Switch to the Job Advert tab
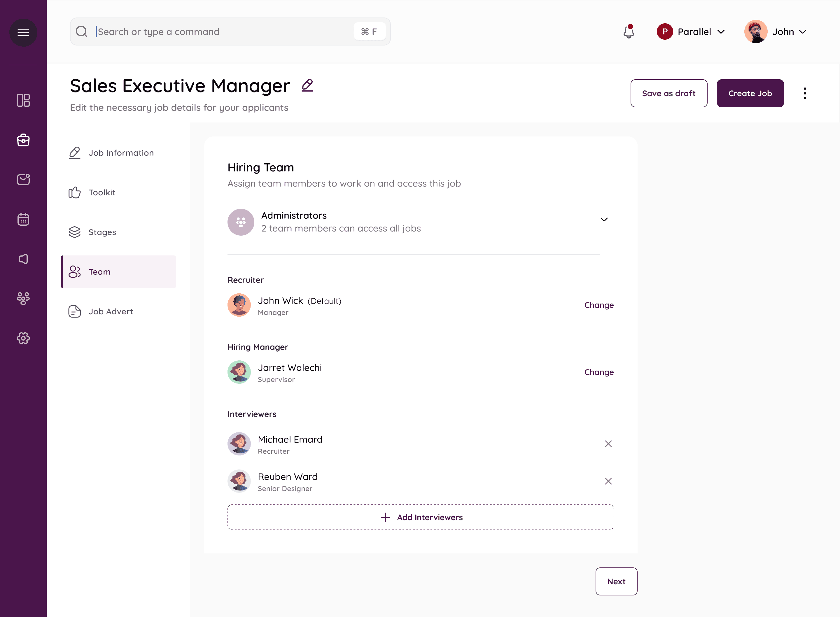 point(111,311)
